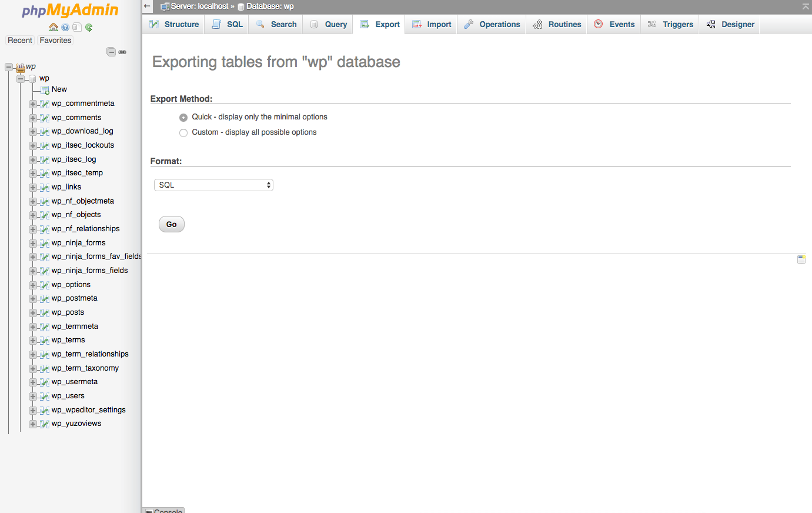Viewport: 812px width, 513px height.
Task: Open the wp_ninja_forms_fav_fields table
Action: click(x=96, y=256)
